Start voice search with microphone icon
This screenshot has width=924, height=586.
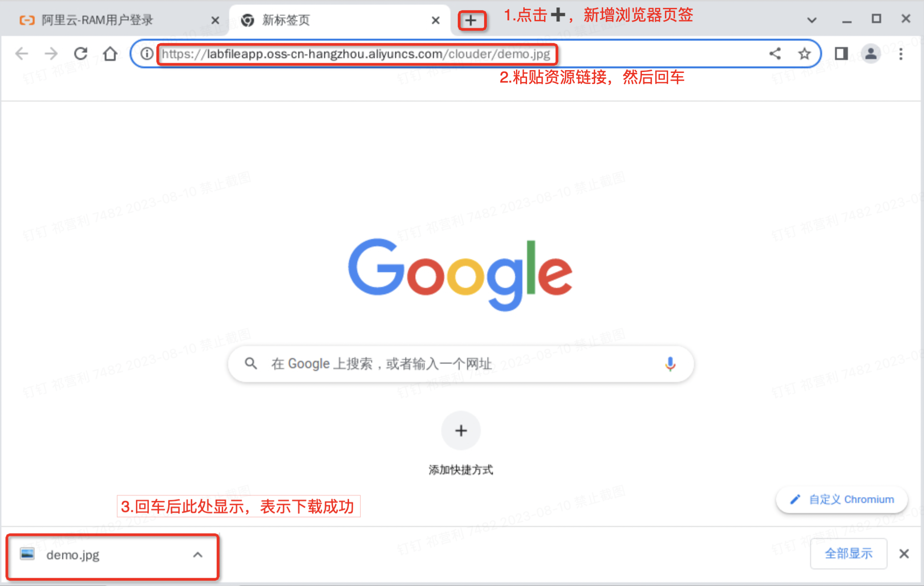(670, 364)
